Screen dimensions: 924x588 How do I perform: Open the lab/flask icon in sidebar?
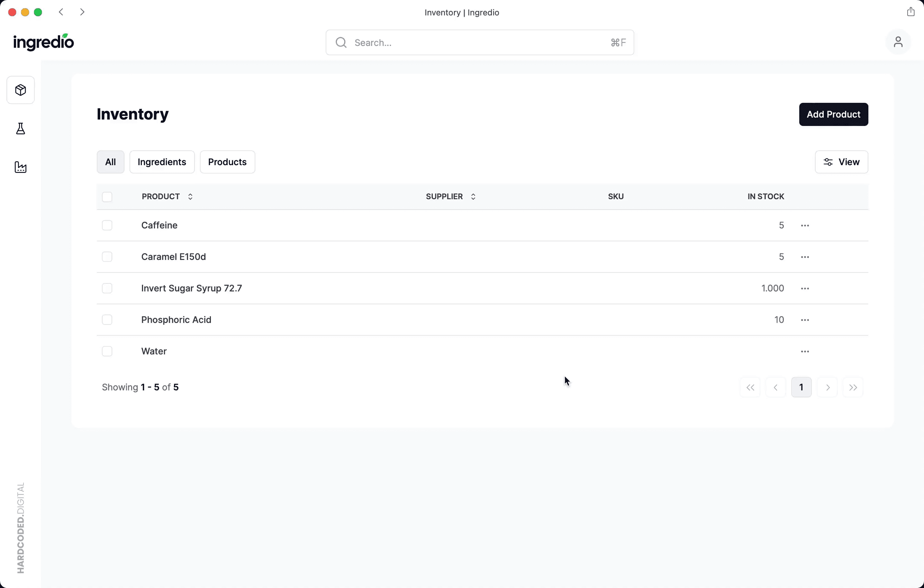(x=20, y=129)
